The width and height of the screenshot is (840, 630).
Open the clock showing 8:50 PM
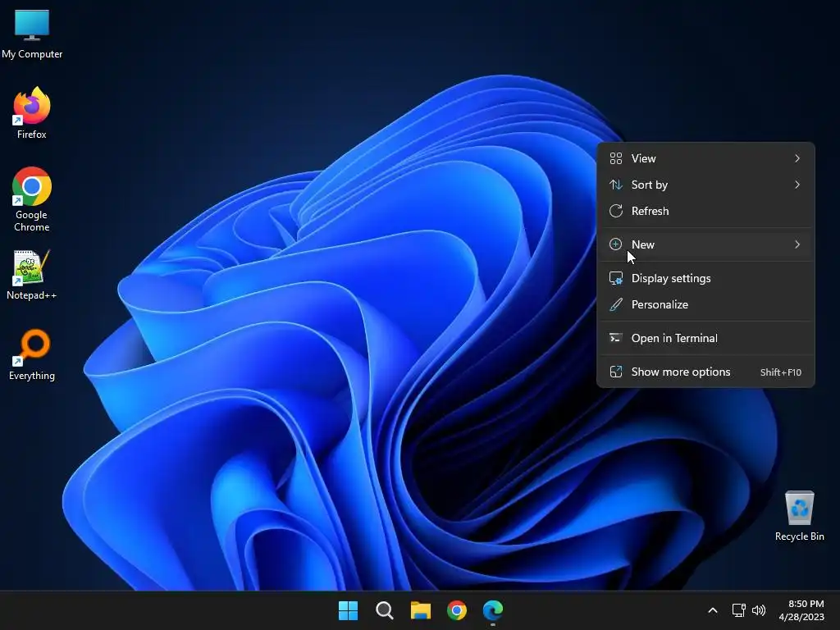[806, 604]
